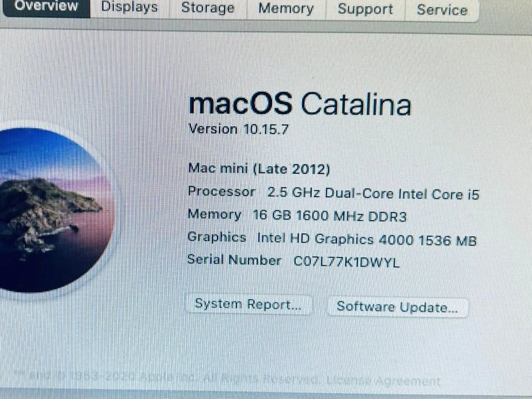Image resolution: width=532 pixels, height=399 pixels.
Task: Go to the Memory tab
Action: 286,9
